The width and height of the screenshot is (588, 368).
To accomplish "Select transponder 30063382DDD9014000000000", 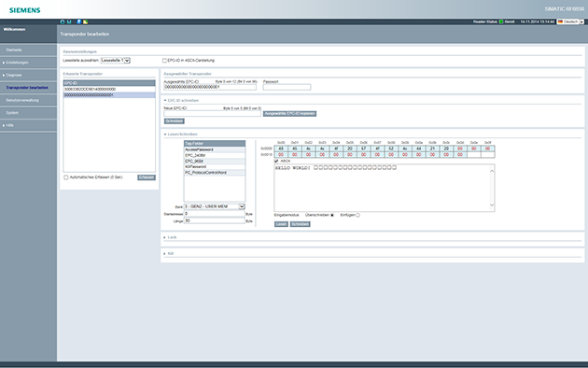I will [109, 90].
